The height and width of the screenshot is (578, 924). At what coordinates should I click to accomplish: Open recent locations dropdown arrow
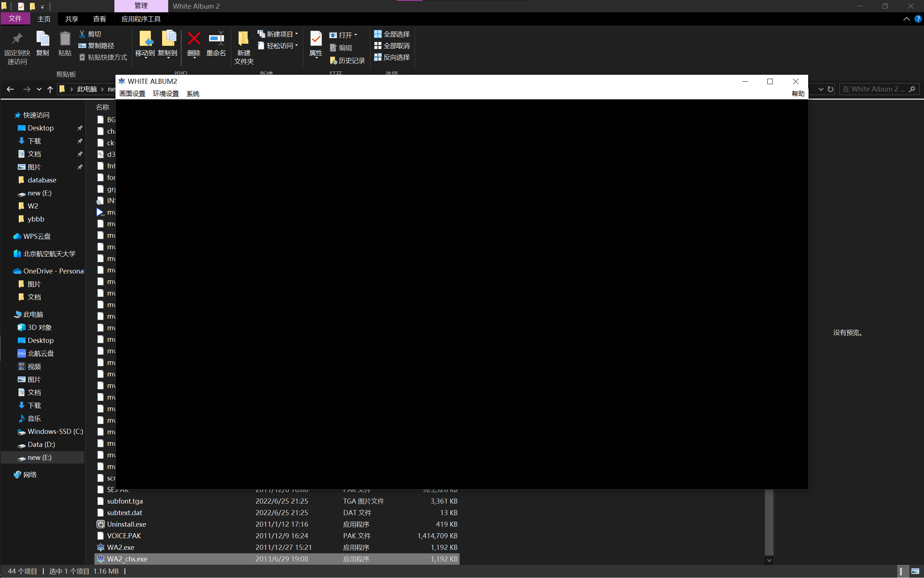[39, 89]
